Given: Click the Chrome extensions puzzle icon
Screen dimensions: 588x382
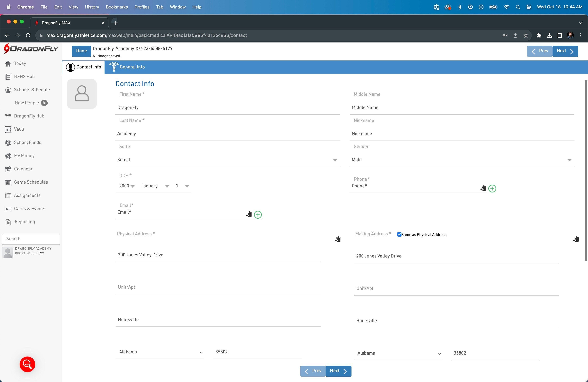Looking at the screenshot, I should pyautogui.click(x=539, y=35).
